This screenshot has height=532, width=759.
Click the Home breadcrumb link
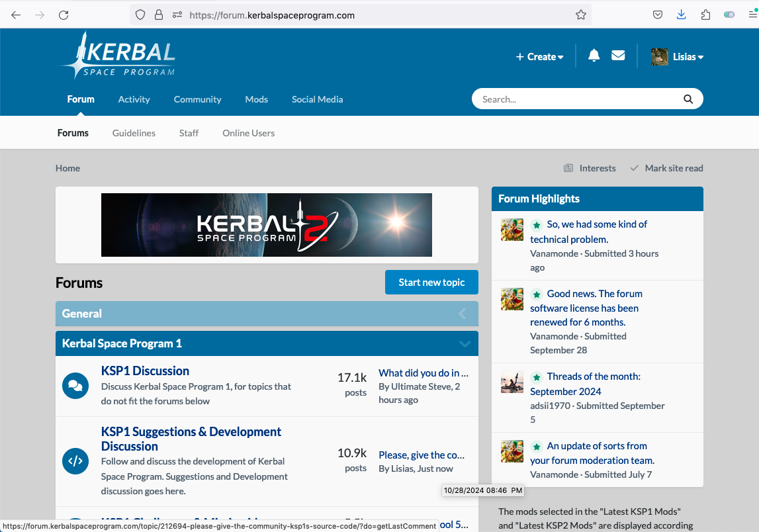pos(67,168)
